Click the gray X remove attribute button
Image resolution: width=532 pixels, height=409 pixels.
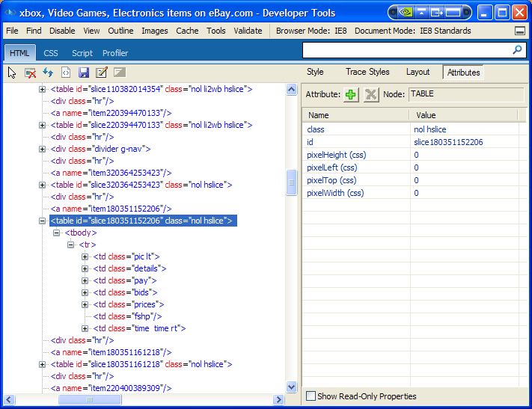[371, 94]
